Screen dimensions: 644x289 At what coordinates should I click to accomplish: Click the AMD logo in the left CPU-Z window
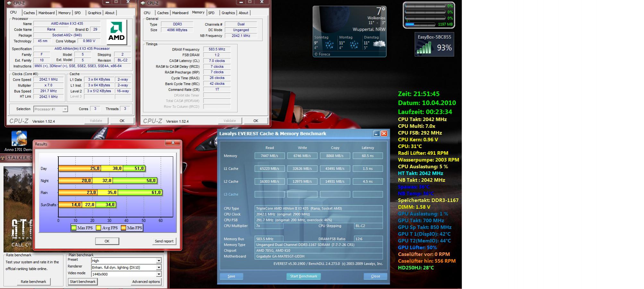point(116,32)
